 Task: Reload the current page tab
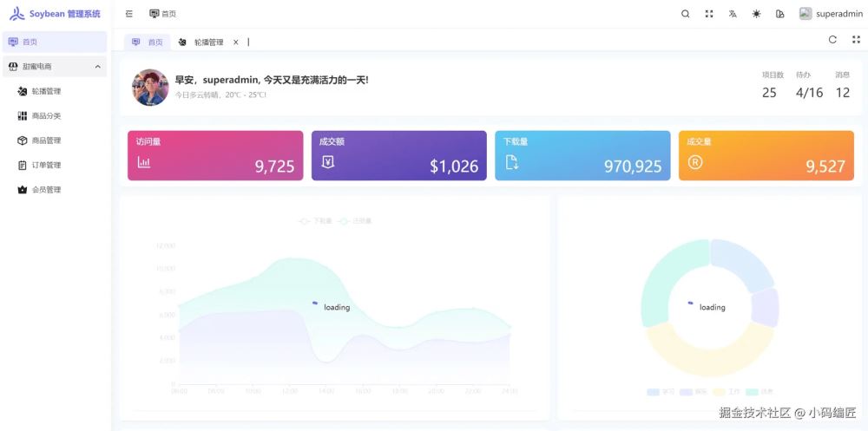point(832,40)
